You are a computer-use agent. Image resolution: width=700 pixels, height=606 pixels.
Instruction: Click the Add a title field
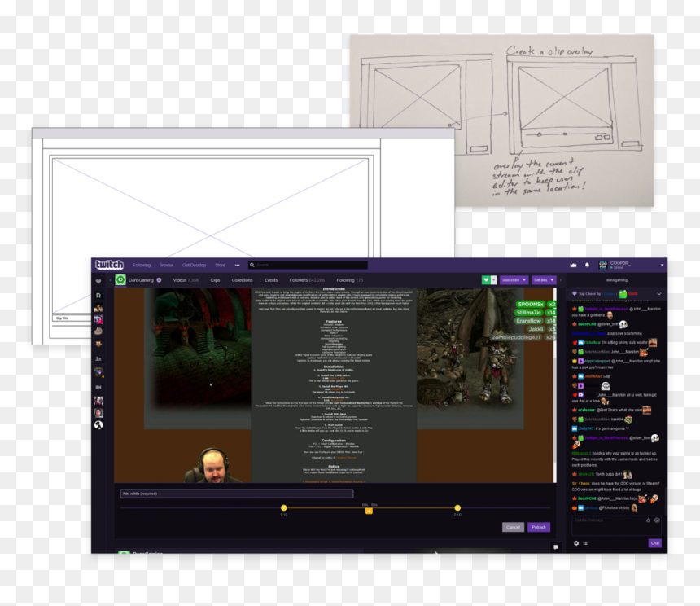pyautogui.click(x=237, y=494)
